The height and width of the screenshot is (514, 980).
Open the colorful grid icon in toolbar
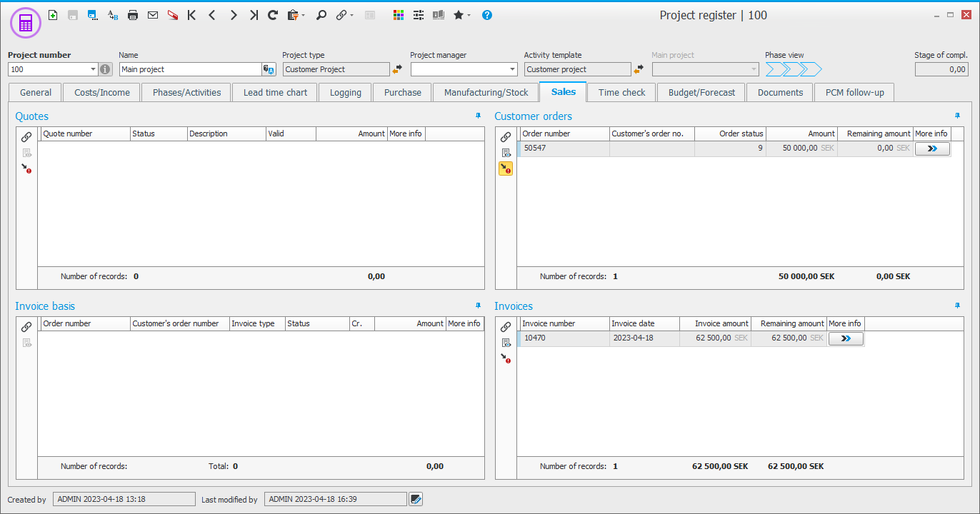(x=399, y=14)
